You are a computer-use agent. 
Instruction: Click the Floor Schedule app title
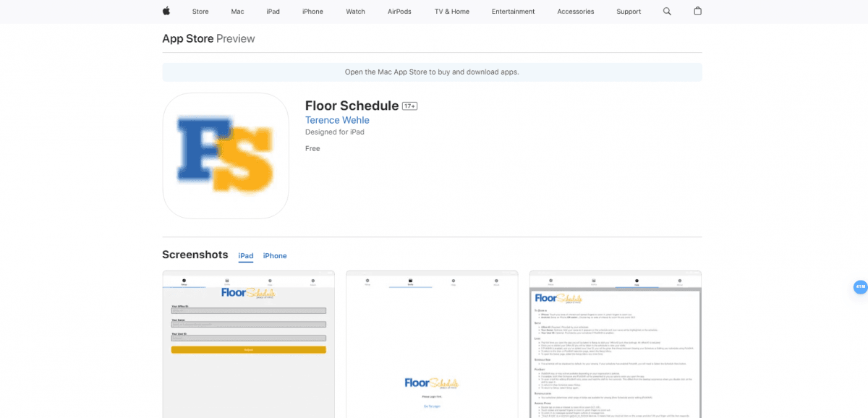coord(352,106)
